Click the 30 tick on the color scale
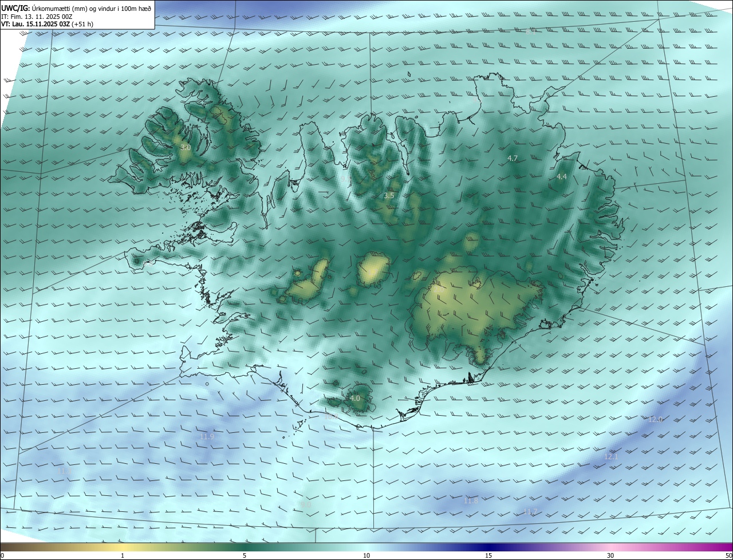The height and width of the screenshot is (560, 733). point(610,555)
